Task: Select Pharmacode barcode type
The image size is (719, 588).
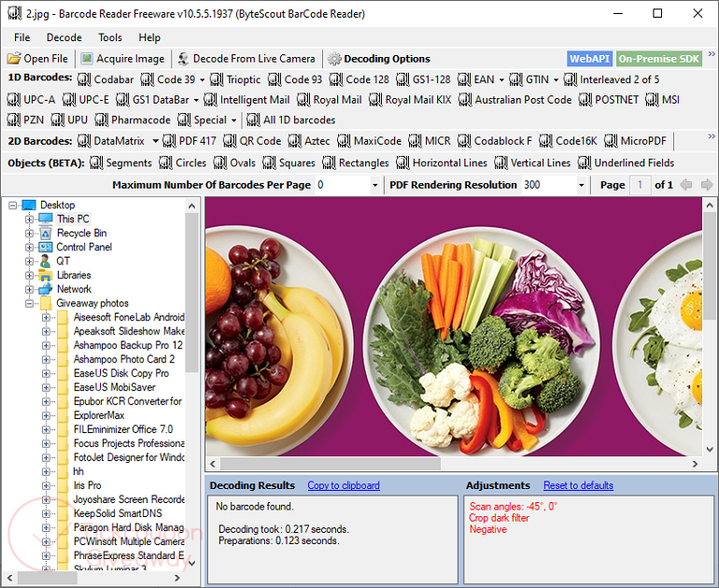Action: coord(133,119)
